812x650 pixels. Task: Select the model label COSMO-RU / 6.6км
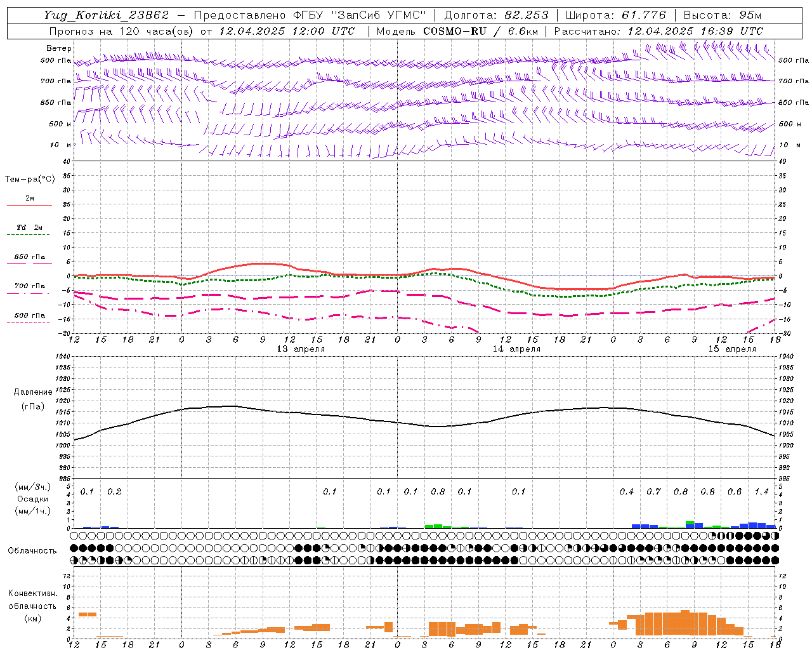coord(480,31)
